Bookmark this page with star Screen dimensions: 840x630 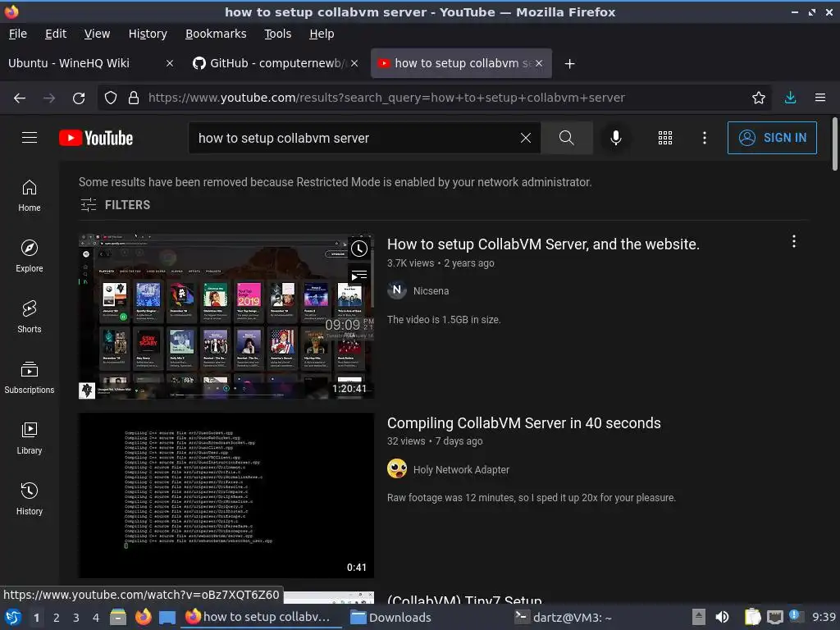[x=759, y=98]
